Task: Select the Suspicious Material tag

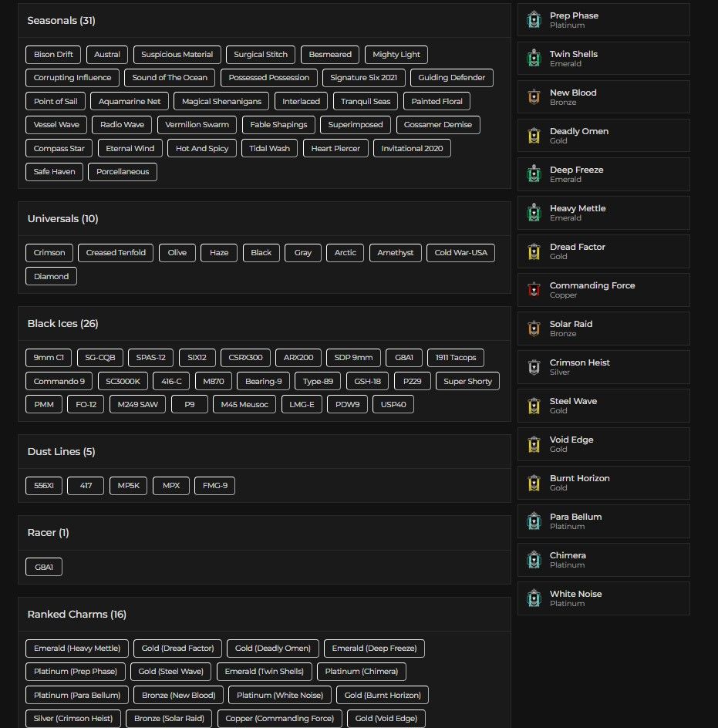Action: click(x=177, y=54)
